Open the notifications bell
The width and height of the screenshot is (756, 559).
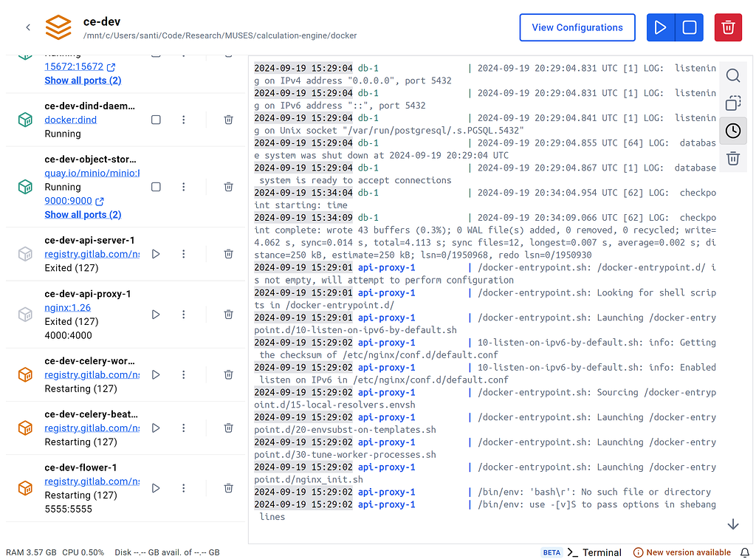[745, 552]
